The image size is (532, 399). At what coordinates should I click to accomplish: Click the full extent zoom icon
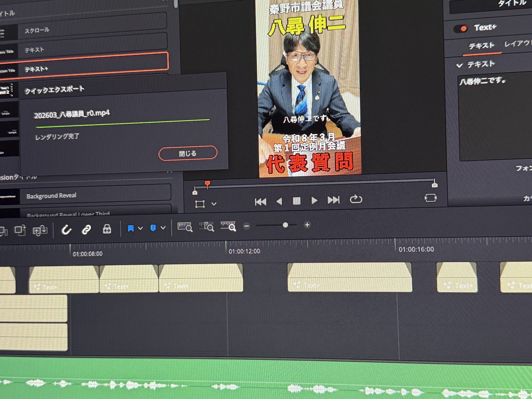[x=185, y=227]
